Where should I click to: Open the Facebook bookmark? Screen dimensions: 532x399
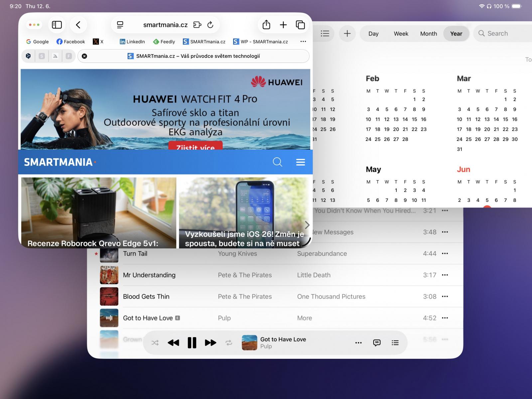pos(70,42)
